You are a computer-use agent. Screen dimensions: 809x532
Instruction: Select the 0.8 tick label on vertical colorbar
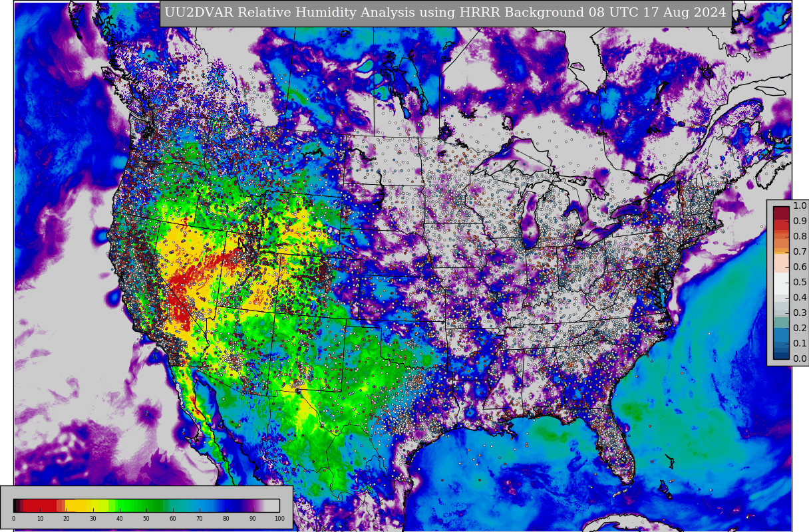tap(800, 237)
